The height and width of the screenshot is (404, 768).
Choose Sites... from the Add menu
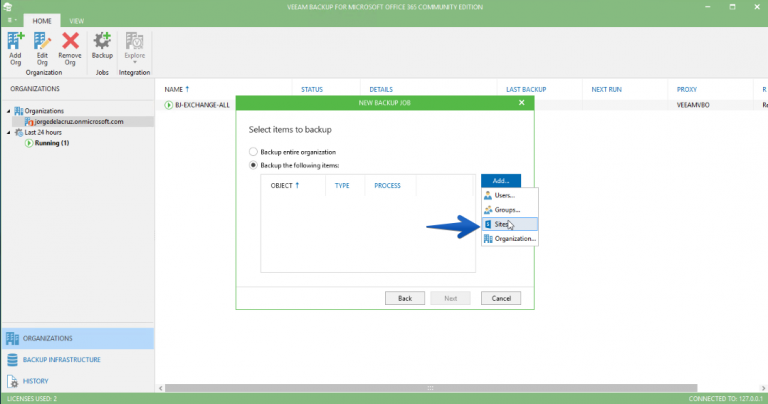510,224
